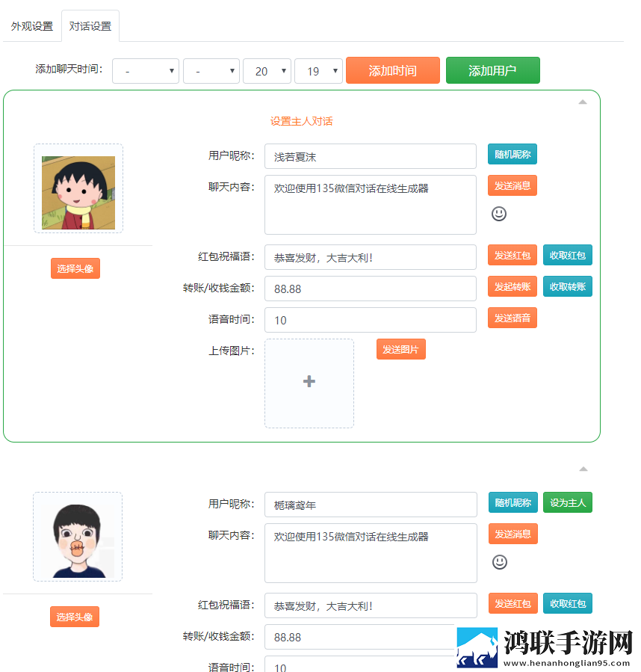
Task: Collapse the second user panel
Action: pyautogui.click(x=583, y=469)
